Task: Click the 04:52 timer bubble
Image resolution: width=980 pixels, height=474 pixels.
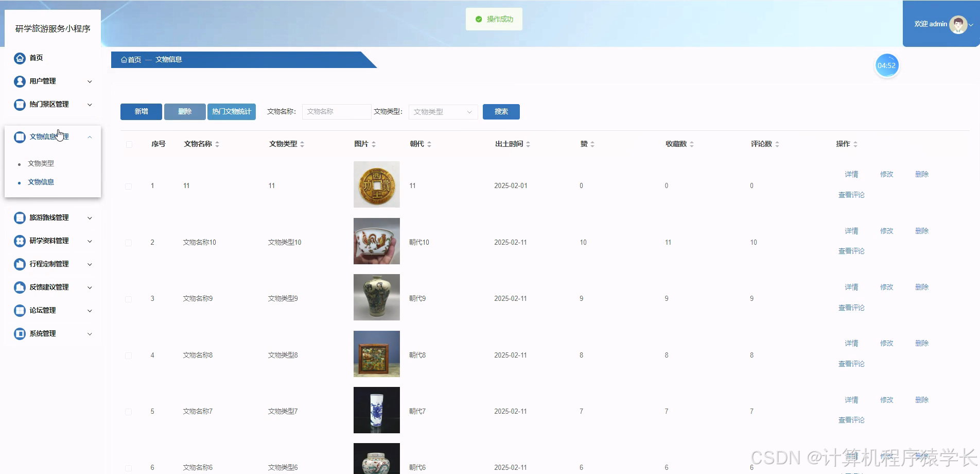Action: coord(886,65)
